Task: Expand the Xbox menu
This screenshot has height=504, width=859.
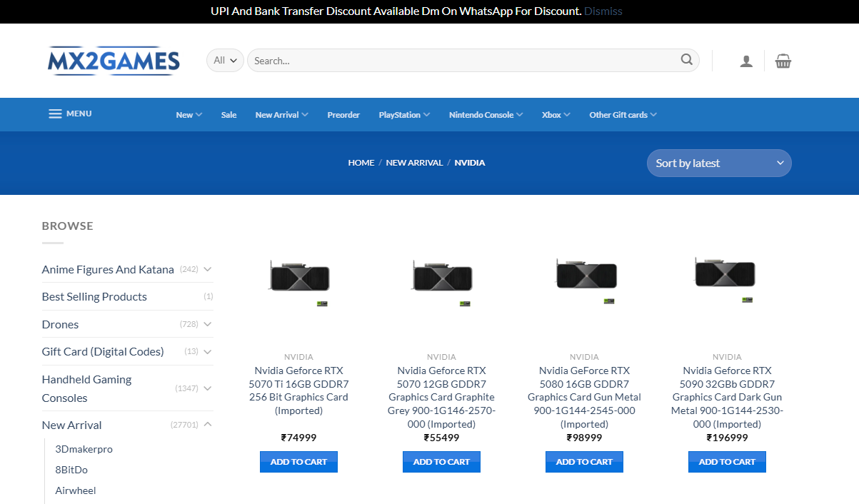Action: [556, 115]
